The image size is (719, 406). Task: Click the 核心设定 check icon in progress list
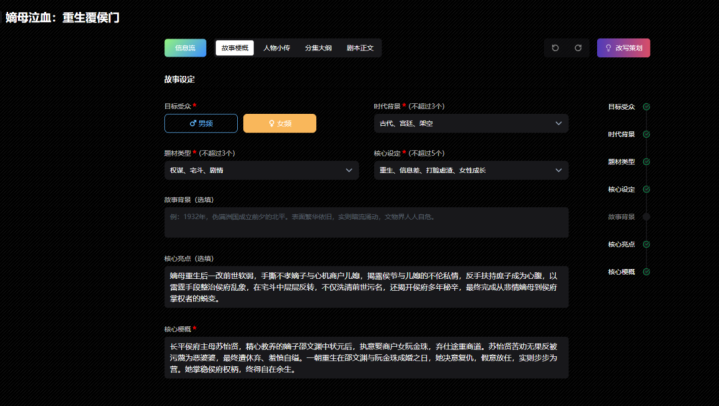tap(646, 189)
